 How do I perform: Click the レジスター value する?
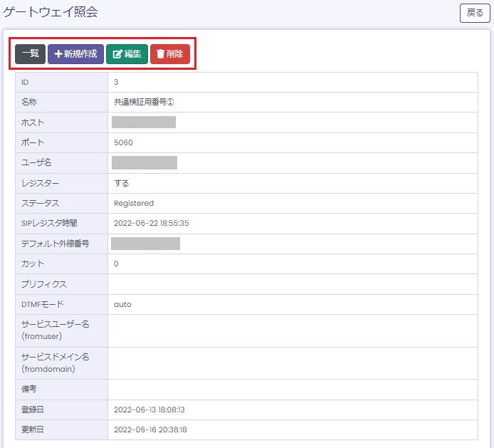122,183
